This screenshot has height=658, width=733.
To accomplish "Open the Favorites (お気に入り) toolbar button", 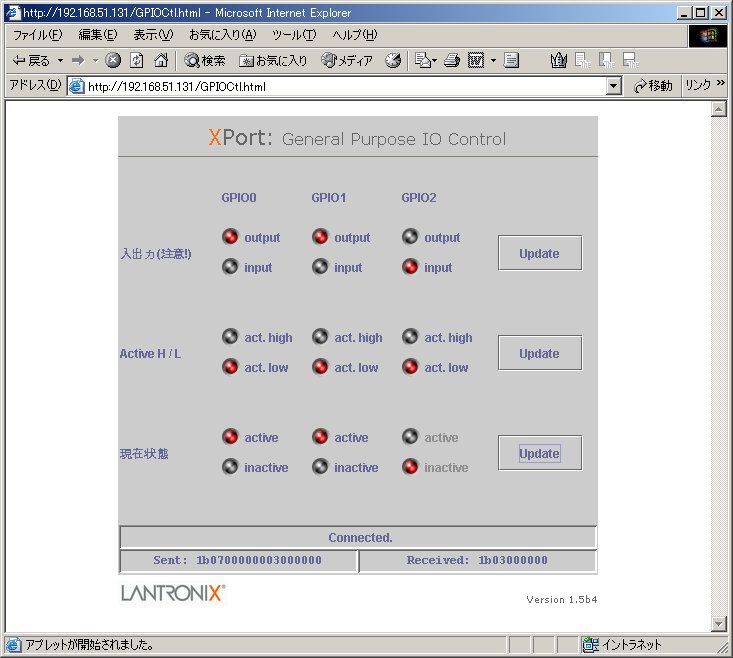I will 273,60.
